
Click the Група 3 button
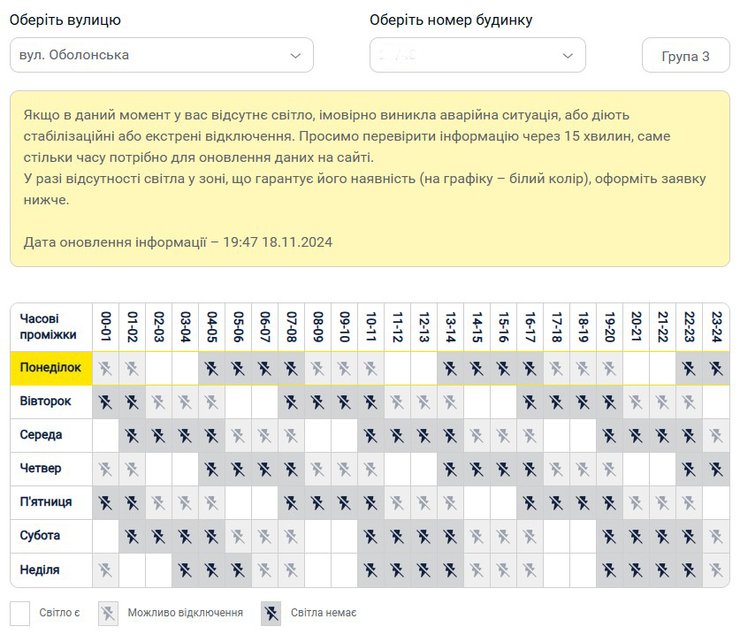[x=686, y=56]
